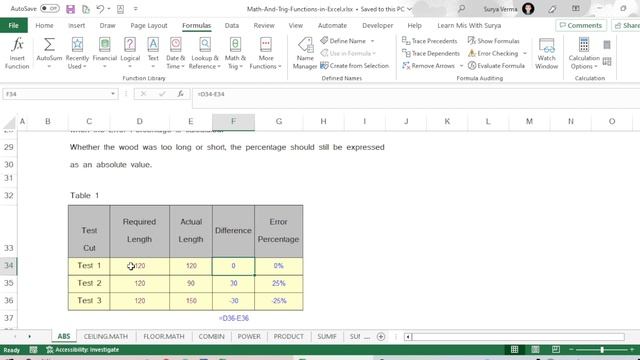640x360 pixels.
Task: Open Undo history dropdown arrow
Action: 109,9
